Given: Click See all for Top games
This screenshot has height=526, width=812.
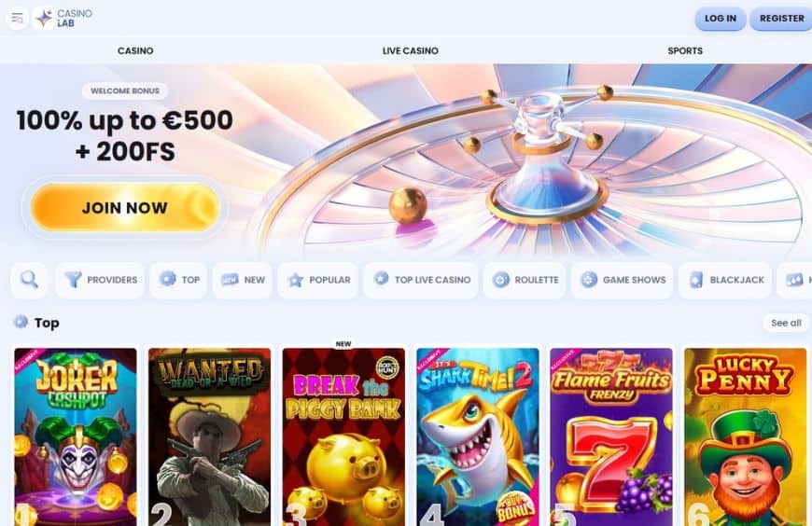Looking at the screenshot, I should point(786,323).
